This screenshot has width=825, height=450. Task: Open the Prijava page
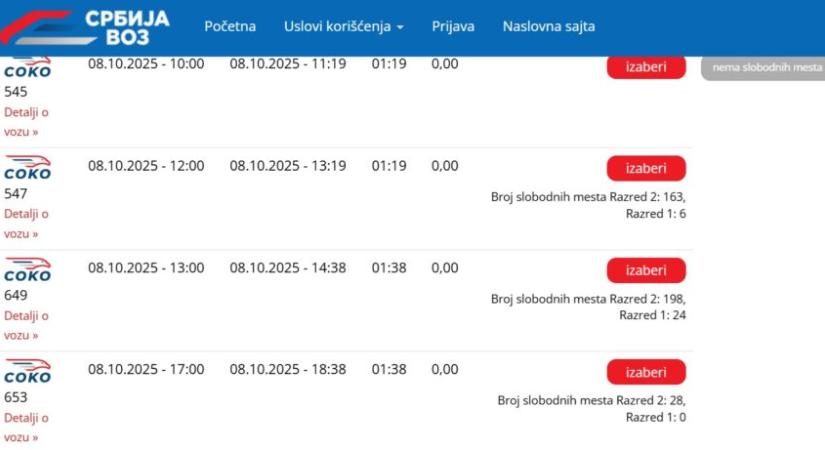[x=453, y=26]
